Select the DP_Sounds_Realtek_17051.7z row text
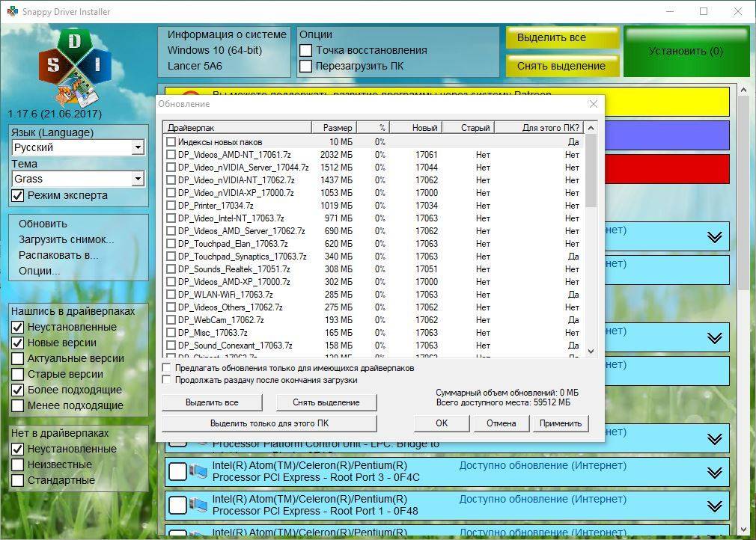 coord(234,269)
